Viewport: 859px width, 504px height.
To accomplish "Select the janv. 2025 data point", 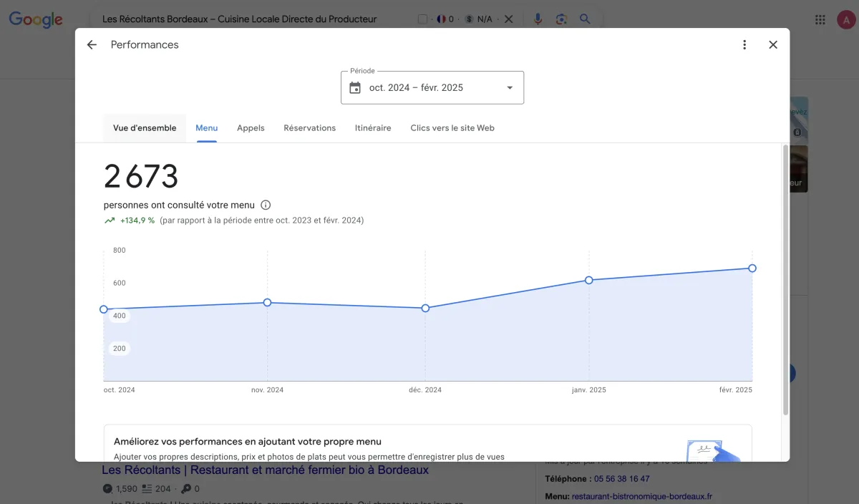I will (x=589, y=280).
